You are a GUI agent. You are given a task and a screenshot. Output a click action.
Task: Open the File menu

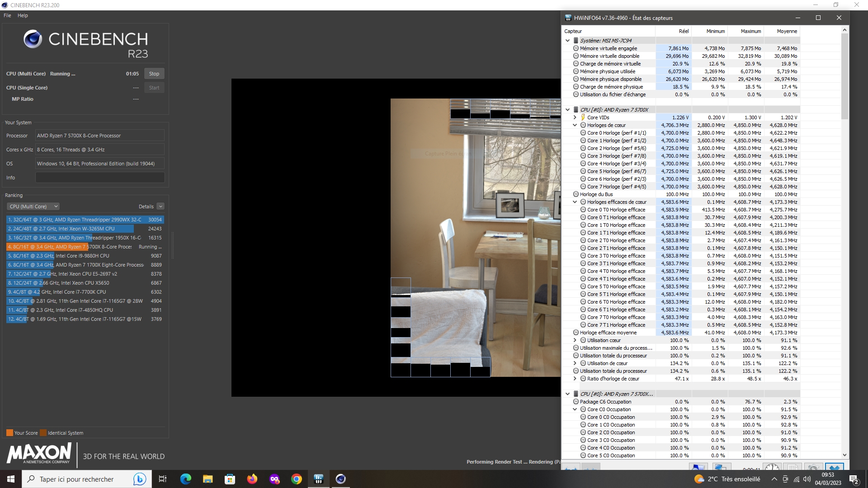7,15
